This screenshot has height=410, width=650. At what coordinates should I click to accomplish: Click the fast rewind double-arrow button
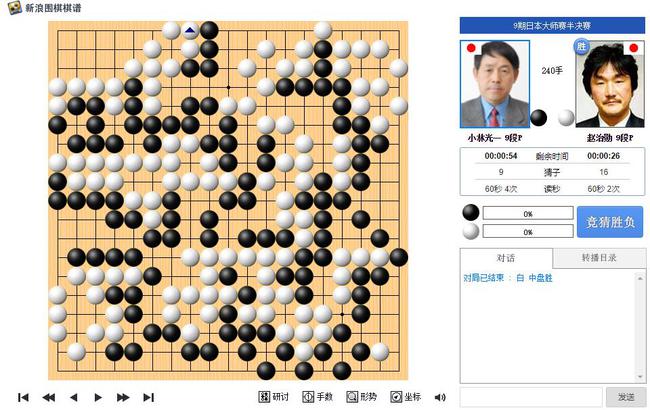(x=49, y=398)
